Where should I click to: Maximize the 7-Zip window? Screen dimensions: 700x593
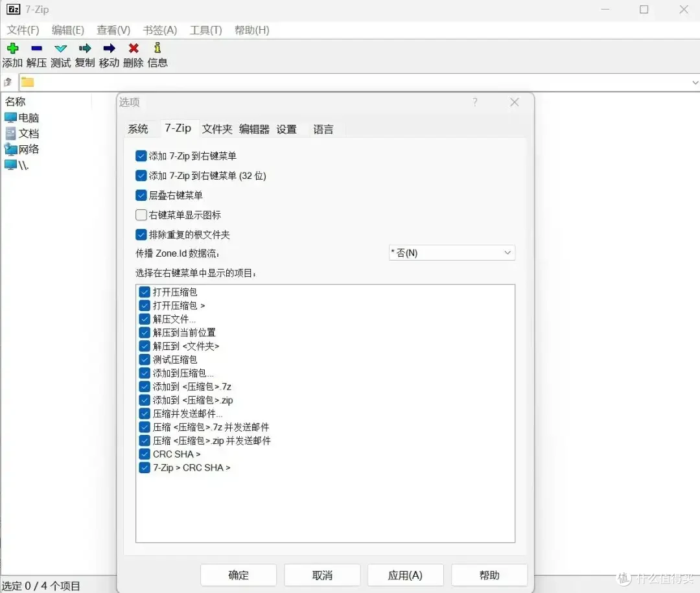point(644,9)
